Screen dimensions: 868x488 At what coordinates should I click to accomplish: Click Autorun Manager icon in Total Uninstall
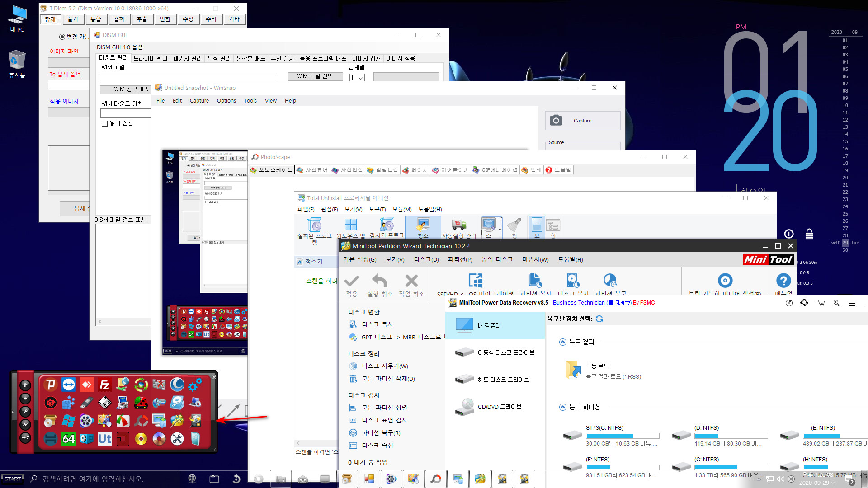tap(459, 228)
